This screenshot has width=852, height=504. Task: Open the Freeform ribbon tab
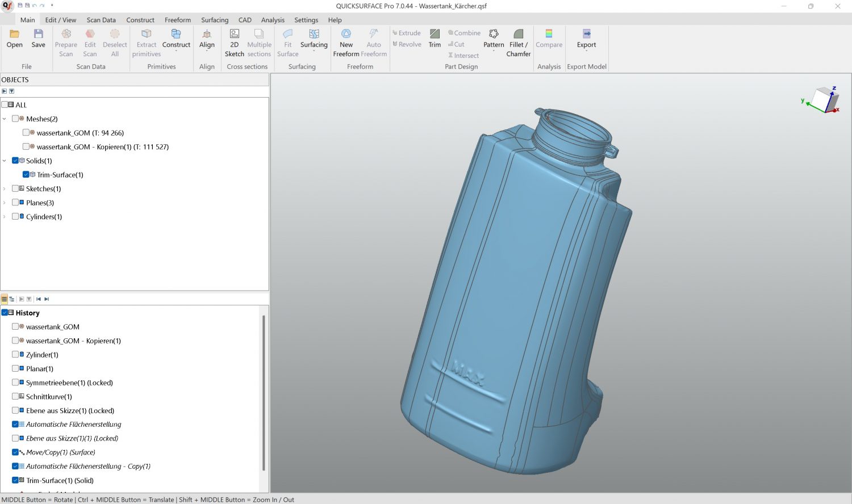pos(178,20)
